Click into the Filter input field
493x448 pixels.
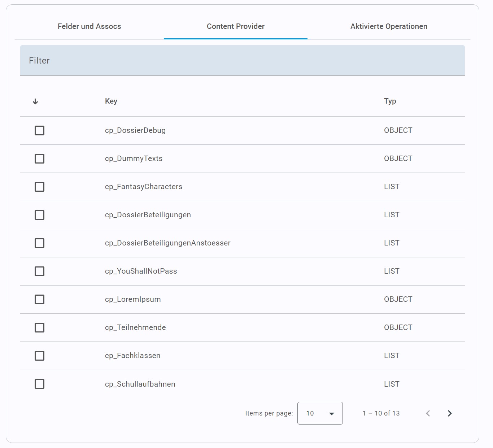[x=243, y=60]
